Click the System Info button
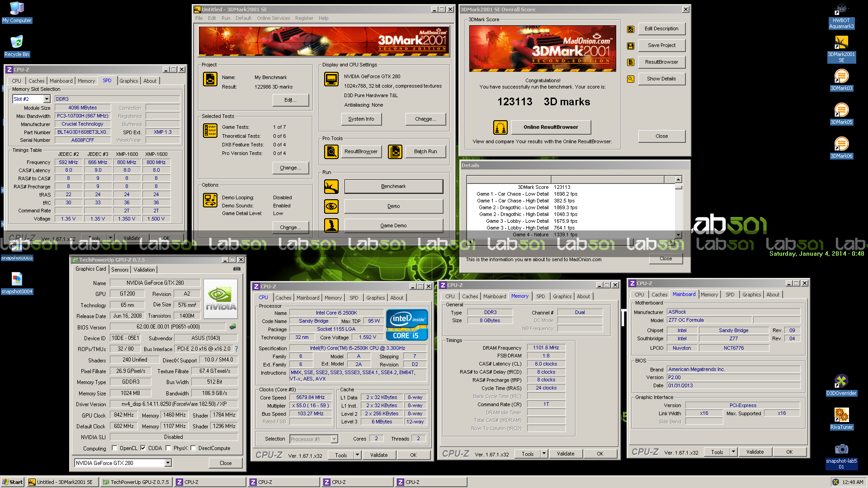This screenshot has width=868, height=488. pyautogui.click(x=361, y=119)
